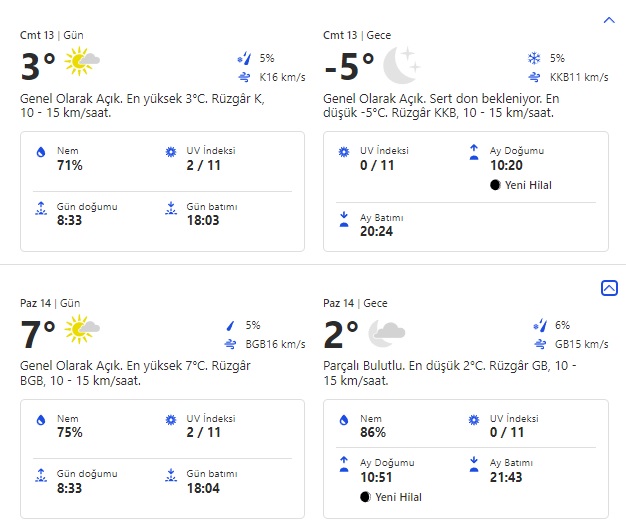626x530 pixels.
Task: Click the sunny icon for Cmt 13 Gün
Action: 82,64
